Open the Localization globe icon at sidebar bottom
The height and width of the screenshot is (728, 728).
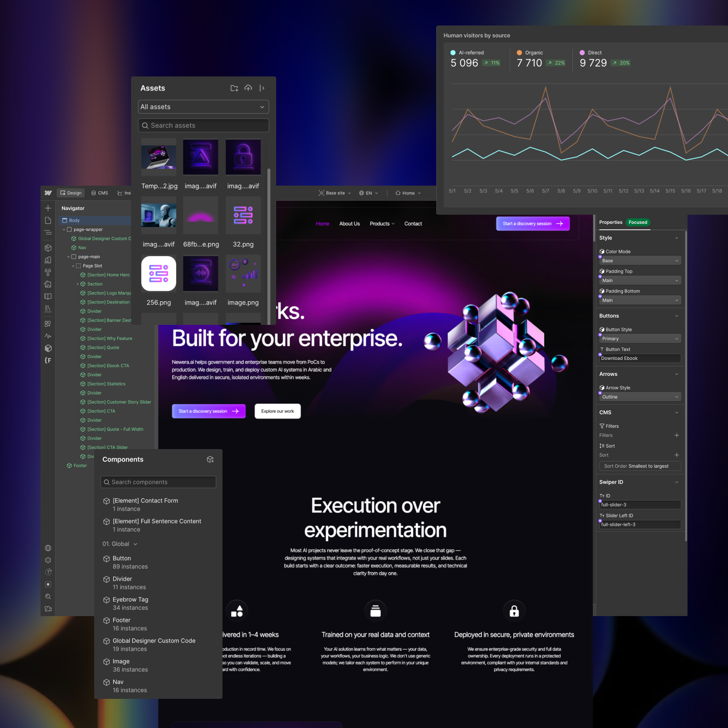(x=48, y=548)
